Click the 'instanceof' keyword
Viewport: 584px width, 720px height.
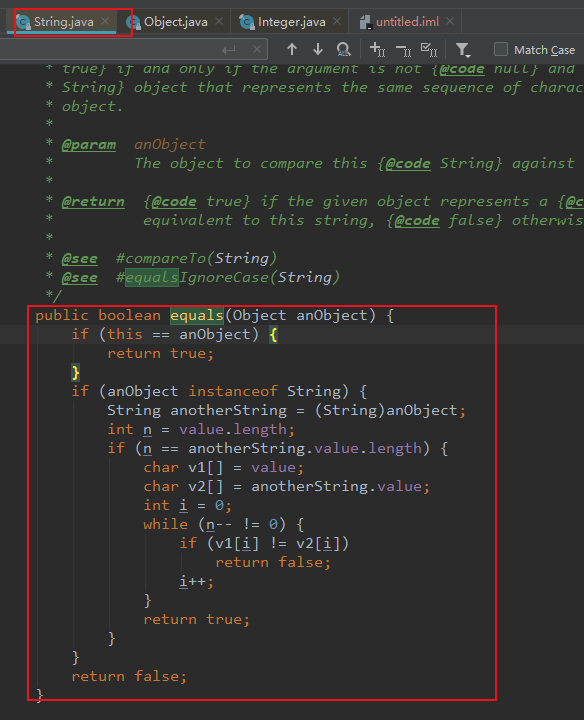click(233, 391)
